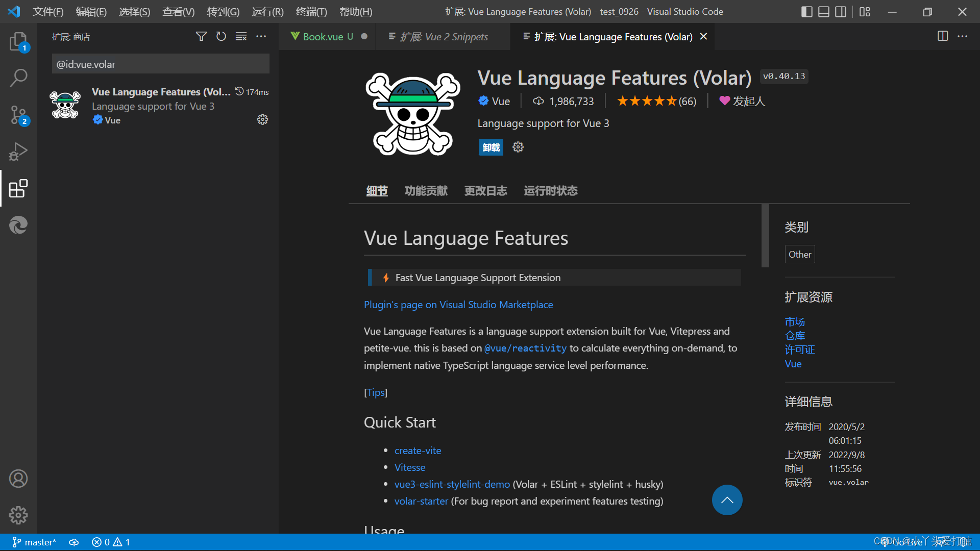
Task: Click the filter extensions funnel icon
Action: pyautogui.click(x=201, y=36)
